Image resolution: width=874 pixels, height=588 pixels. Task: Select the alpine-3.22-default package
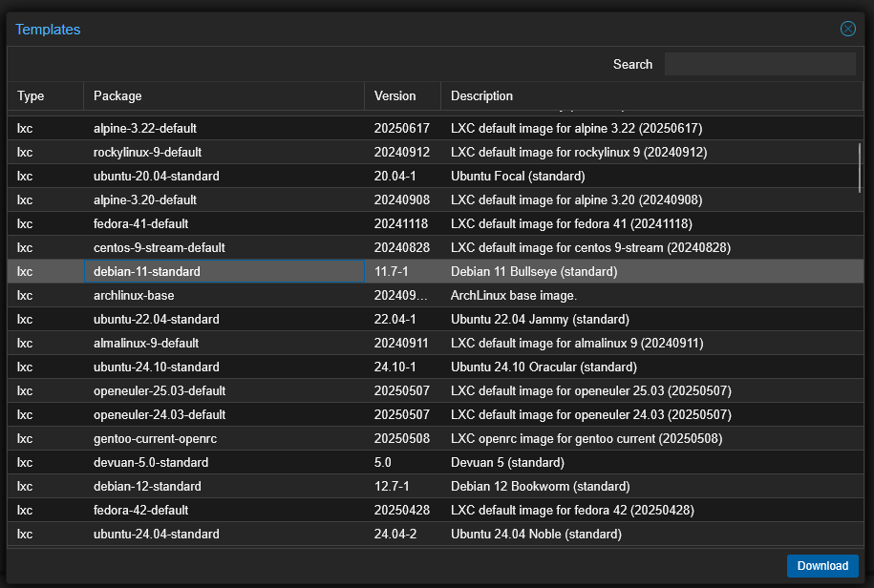point(145,128)
